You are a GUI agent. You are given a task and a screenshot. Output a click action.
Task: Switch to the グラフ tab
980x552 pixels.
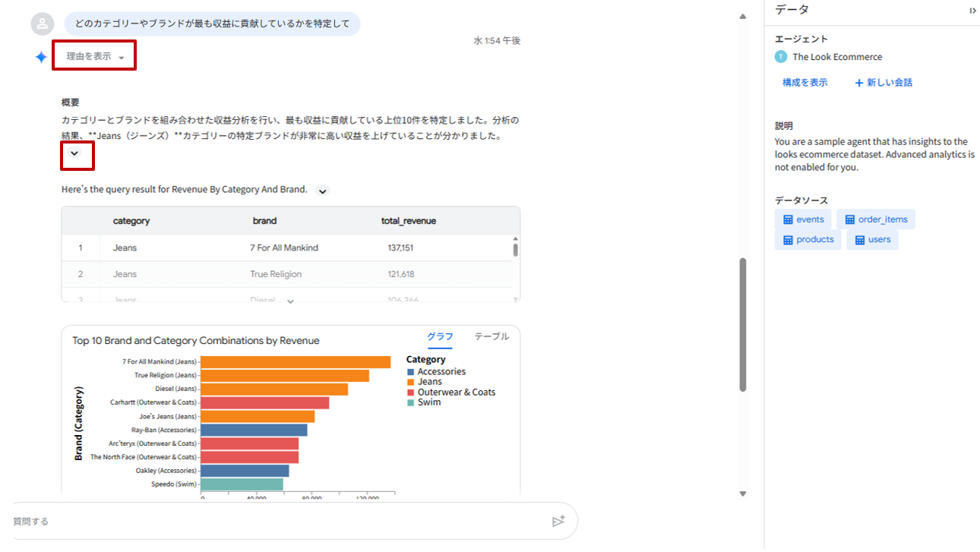pyautogui.click(x=440, y=336)
